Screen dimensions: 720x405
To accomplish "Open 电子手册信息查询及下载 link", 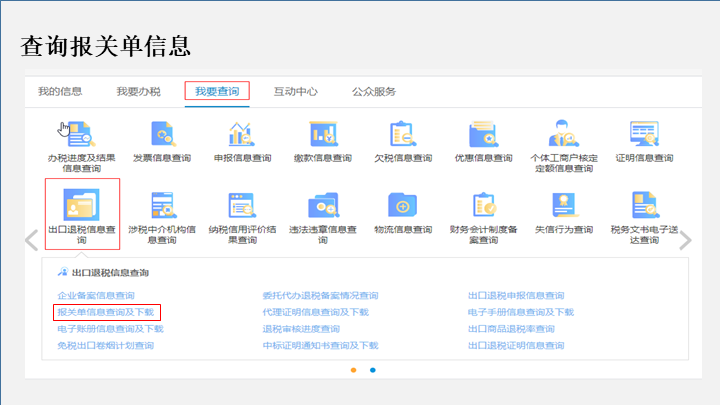I will 521,312.
